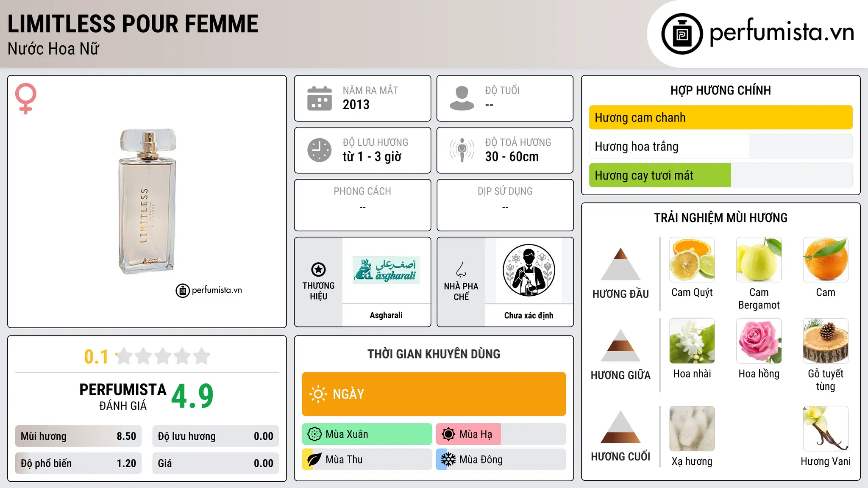Click the Mùa Hạ season bar
Image resolution: width=868 pixels, height=488 pixels.
point(501,434)
